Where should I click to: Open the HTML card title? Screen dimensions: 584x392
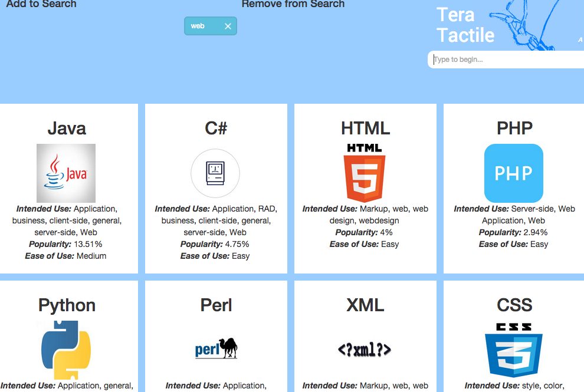(365, 128)
